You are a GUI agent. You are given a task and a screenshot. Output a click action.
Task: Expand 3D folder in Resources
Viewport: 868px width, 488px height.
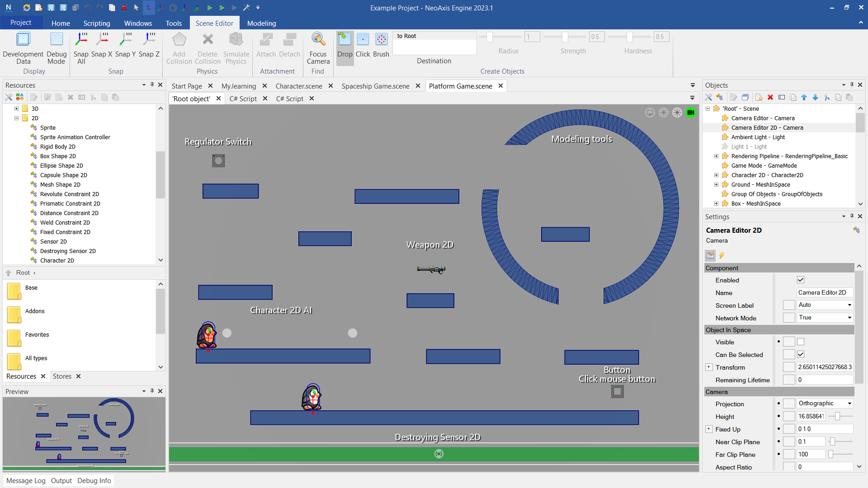[x=16, y=108]
